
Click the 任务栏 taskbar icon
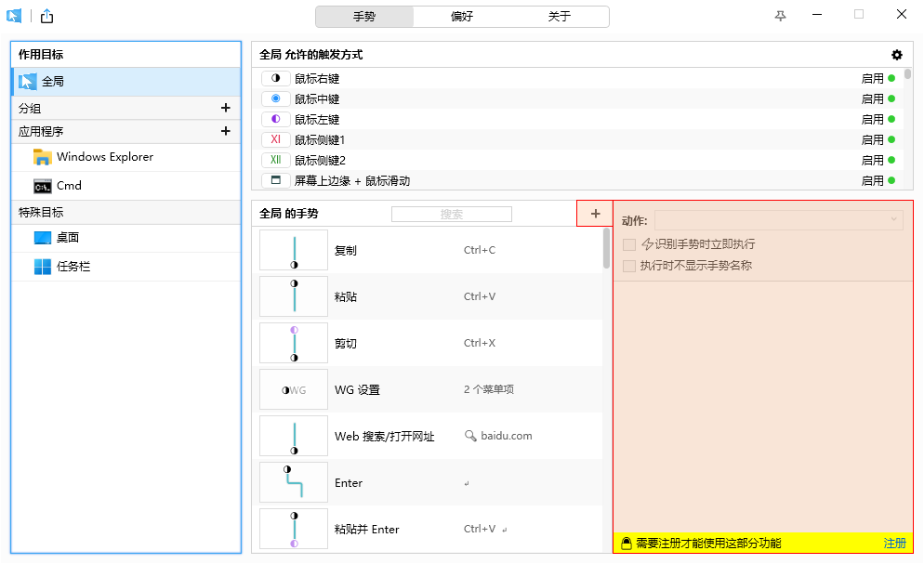43,267
